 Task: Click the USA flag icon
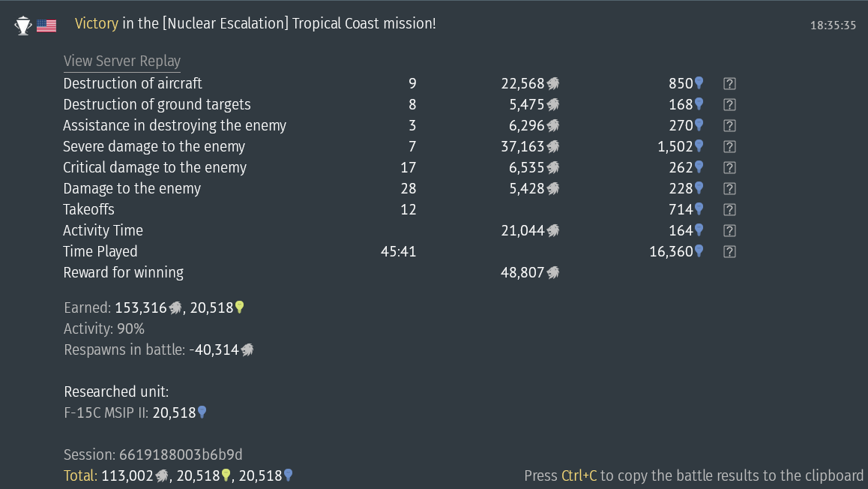46,25
